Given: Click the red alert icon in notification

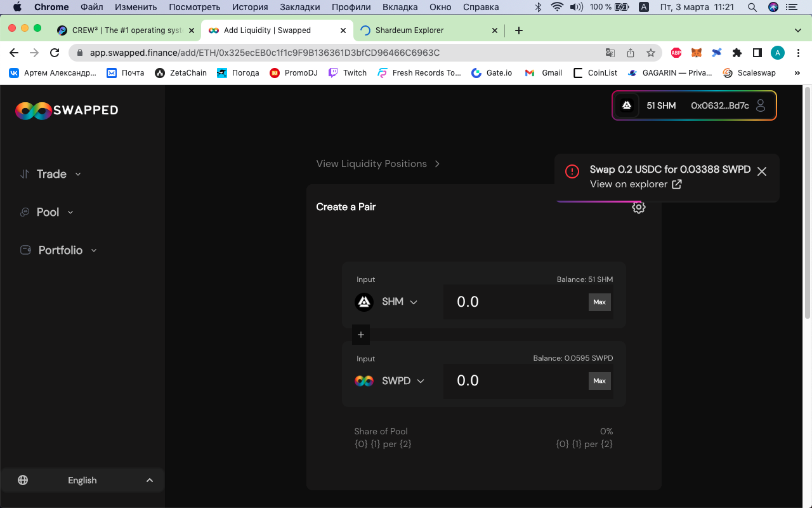Looking at the screenshot, I should (572, 171).
